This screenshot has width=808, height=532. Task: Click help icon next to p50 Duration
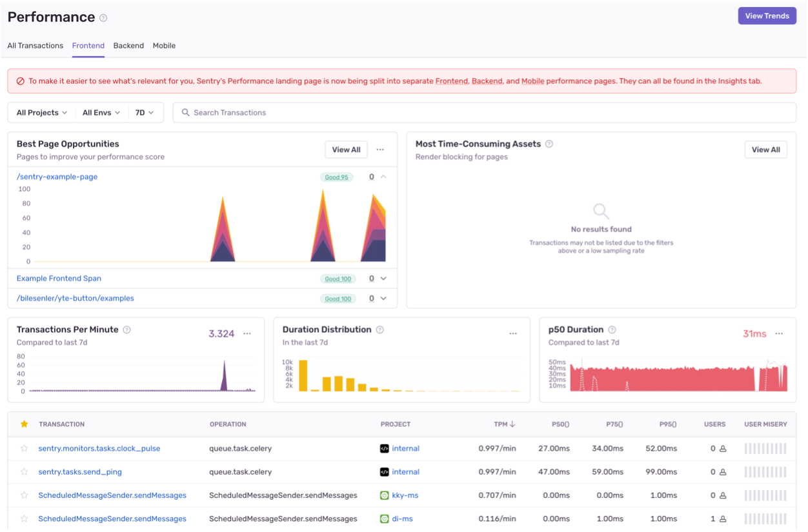click(x=612, y=330)
